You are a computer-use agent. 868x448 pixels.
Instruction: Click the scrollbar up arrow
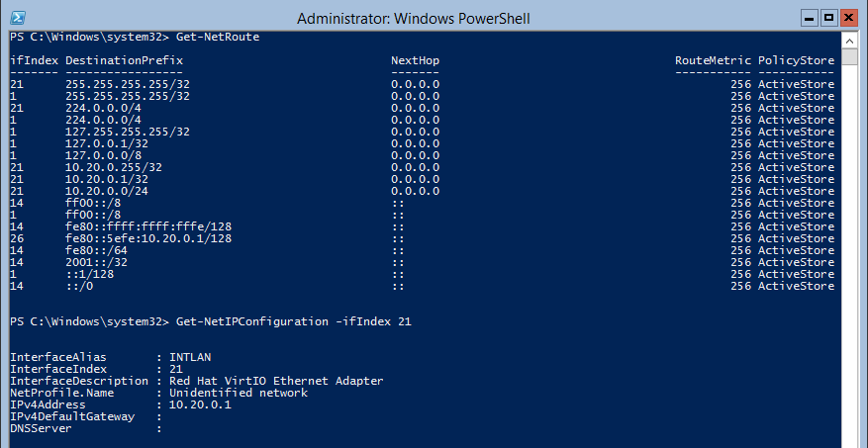tap(850, 40)
